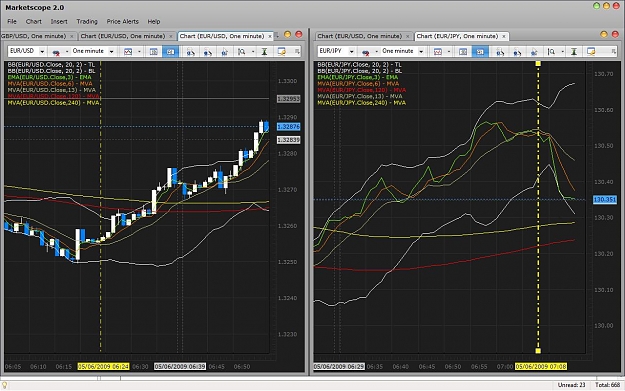Open the Price Alerts menu

122,22
